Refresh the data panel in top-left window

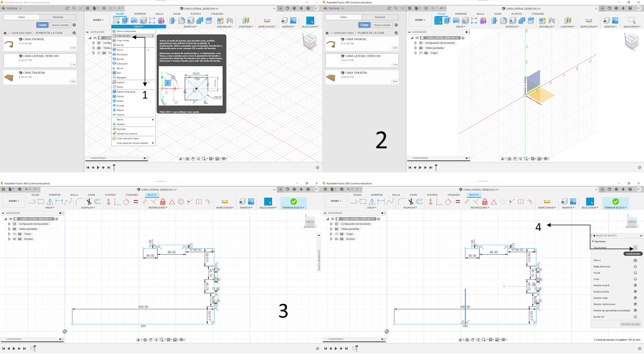(x=68, y=9)
